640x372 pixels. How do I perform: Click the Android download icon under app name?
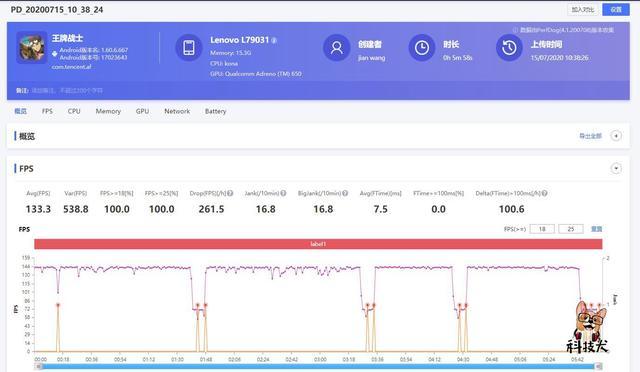(54, 53)
